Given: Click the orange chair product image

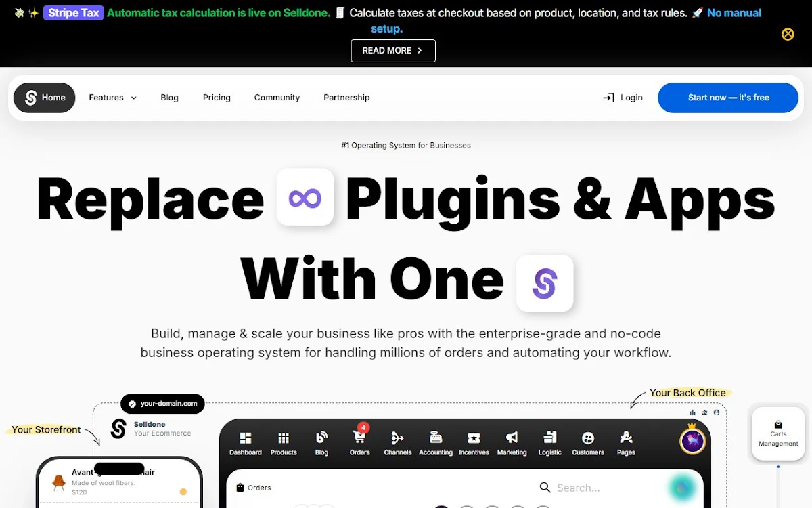Looking at the screenshot, I should tap(59, 482).
